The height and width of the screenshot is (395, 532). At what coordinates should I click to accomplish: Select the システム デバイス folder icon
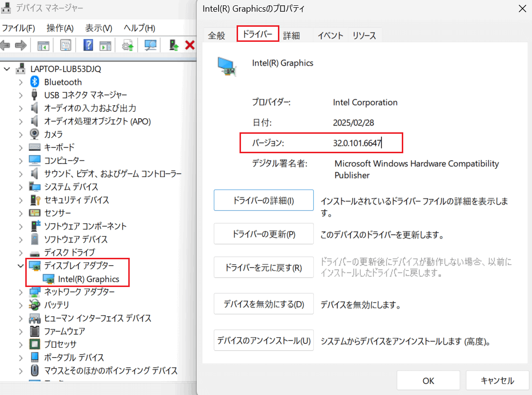click(x=34, y=186)
